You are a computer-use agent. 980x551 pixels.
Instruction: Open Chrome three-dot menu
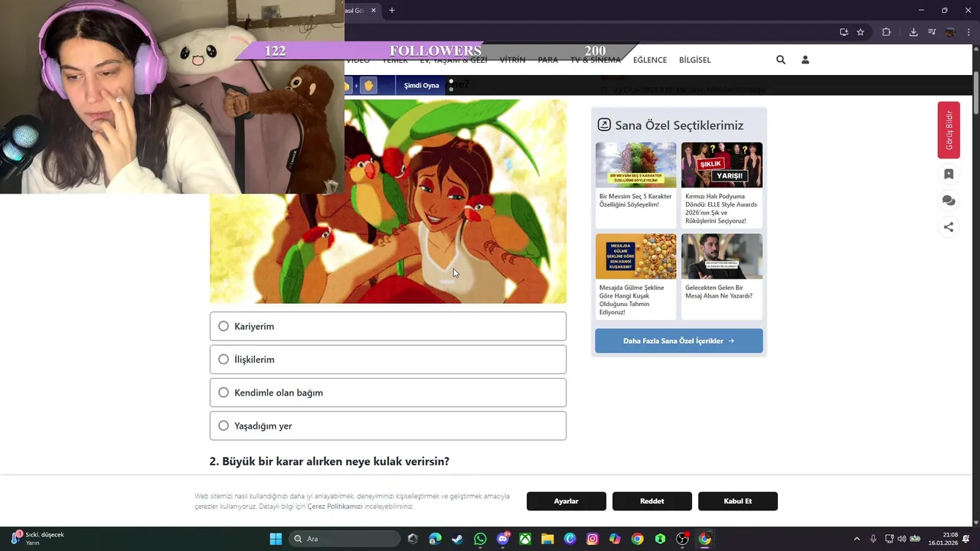click(969, 32)
